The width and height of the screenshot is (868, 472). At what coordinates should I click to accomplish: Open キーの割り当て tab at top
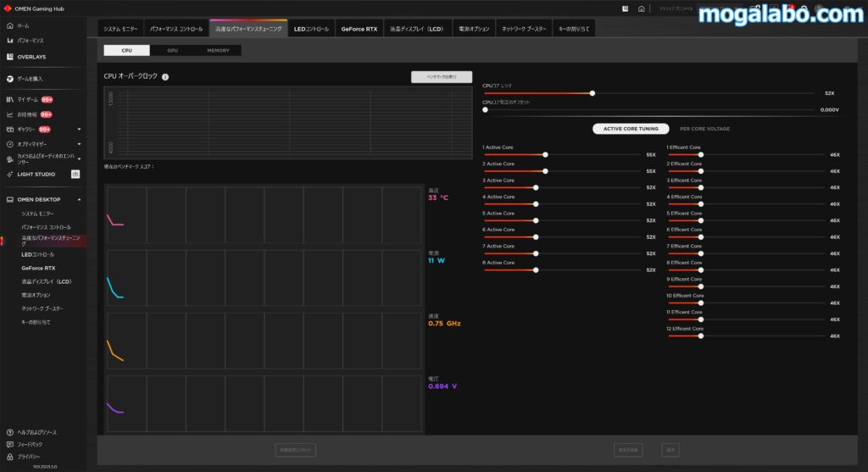tap(574, 29)
